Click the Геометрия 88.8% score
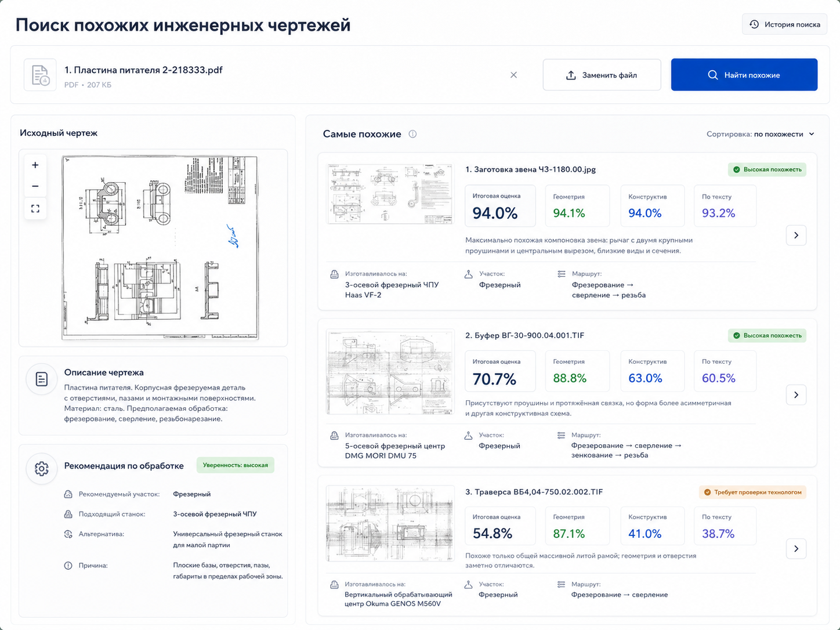 577,371
